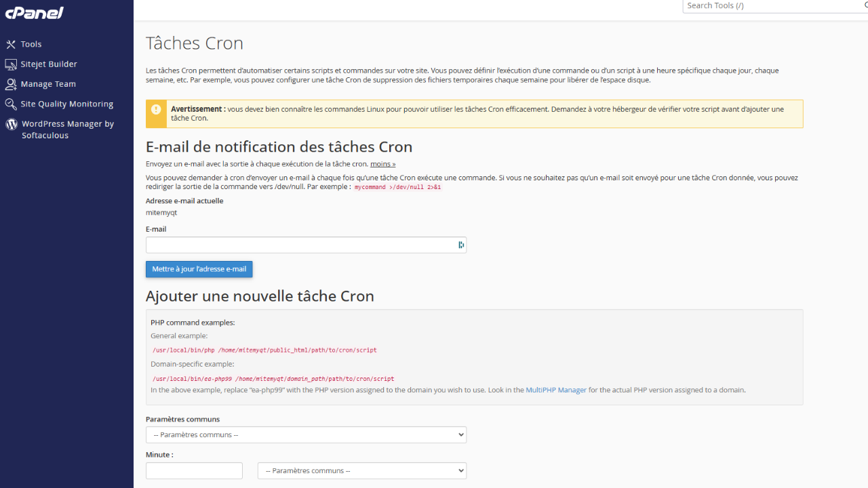Click the Adresse e-mail actuelle label
This screenshot has width=868, height=488.
[x=184, y=201]
